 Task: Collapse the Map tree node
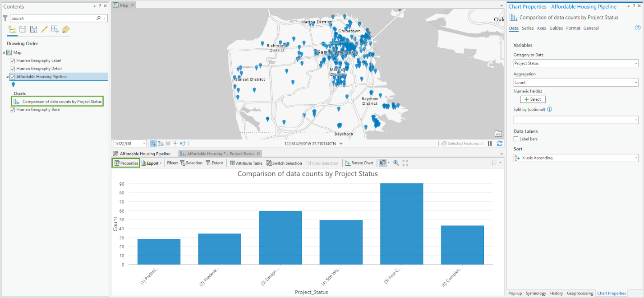click(x=4, y=52)
